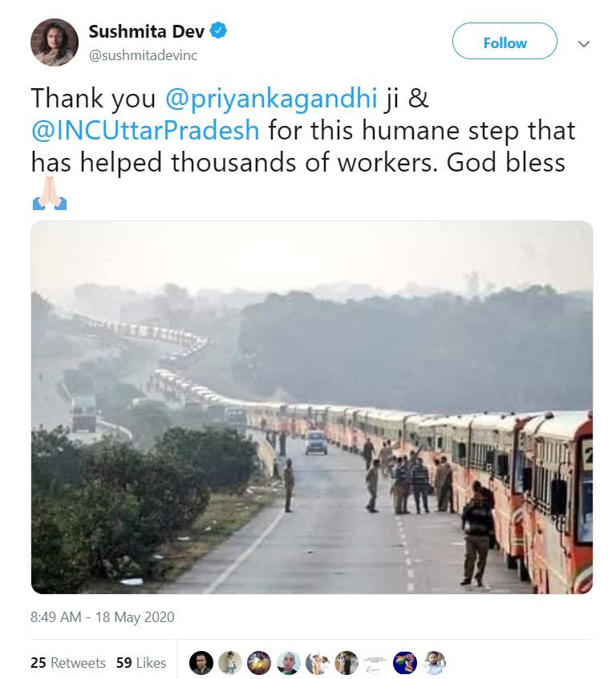The image size is (616, 679).
Task: View the 59 Likes list
Action: point(141,663)
